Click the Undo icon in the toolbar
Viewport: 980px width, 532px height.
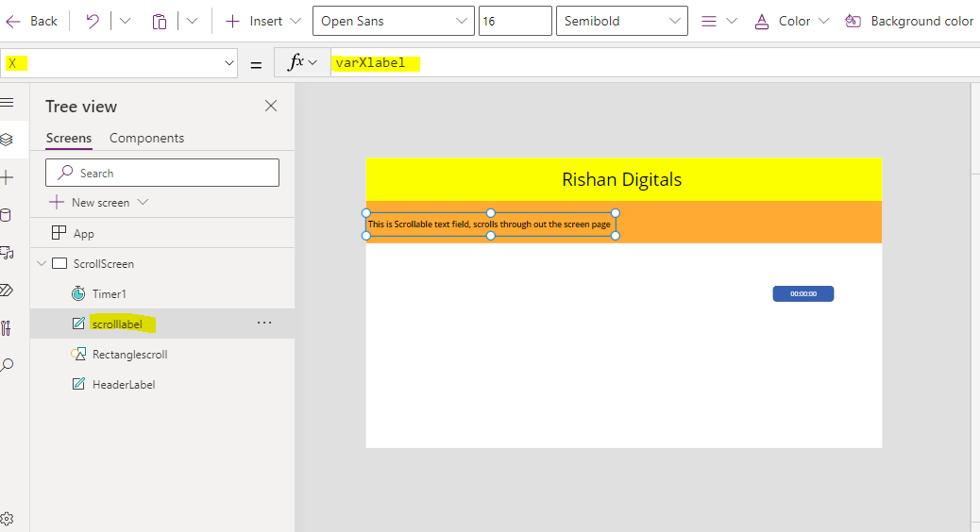click(93, 21)
